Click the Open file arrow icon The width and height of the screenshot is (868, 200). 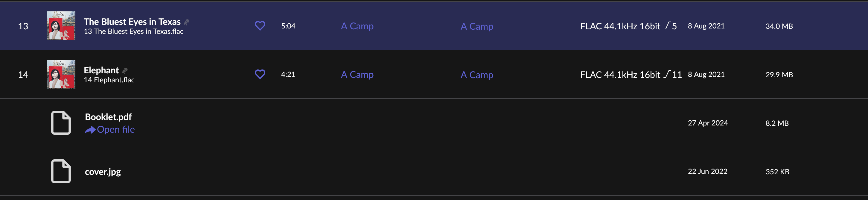[90, 130]
